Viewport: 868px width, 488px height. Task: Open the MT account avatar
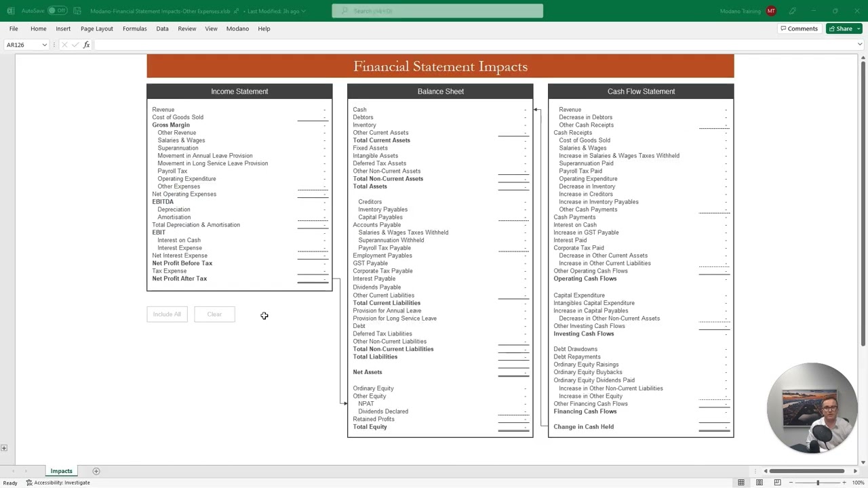pos(771,11)
